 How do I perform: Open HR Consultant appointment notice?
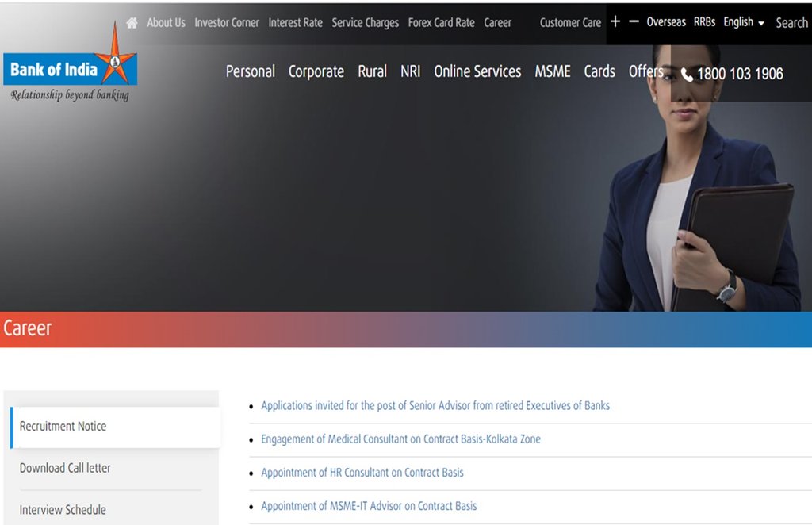click(x=362, y=473)
